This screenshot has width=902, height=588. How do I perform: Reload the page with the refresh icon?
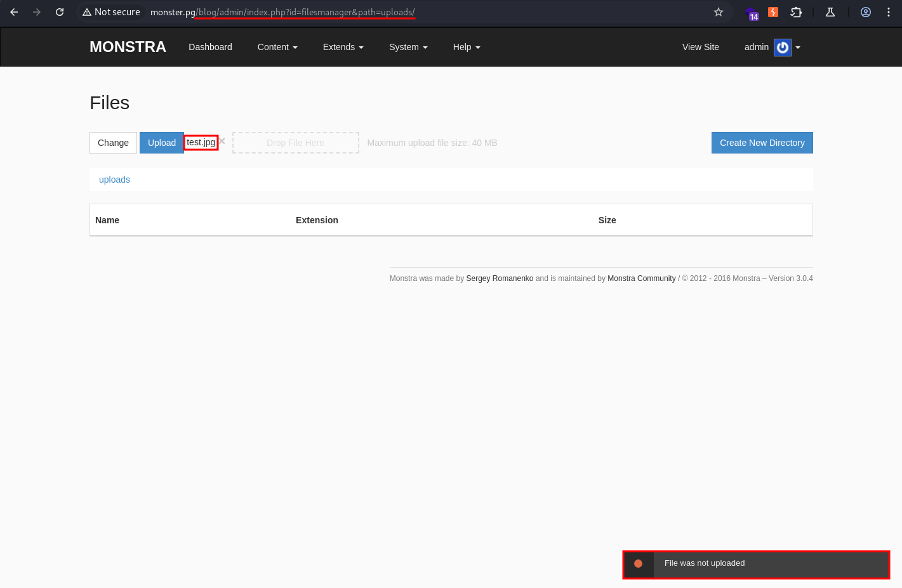pos(60,12)
